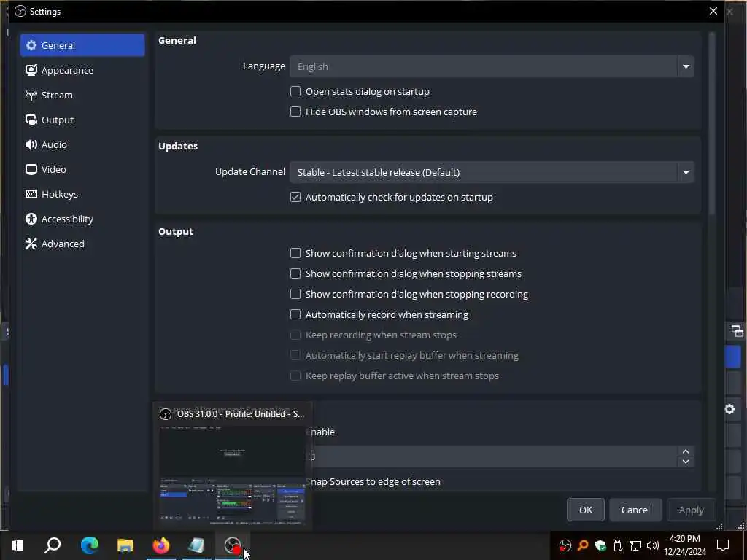Click the blue highlighted button in OBS main window

732,357
